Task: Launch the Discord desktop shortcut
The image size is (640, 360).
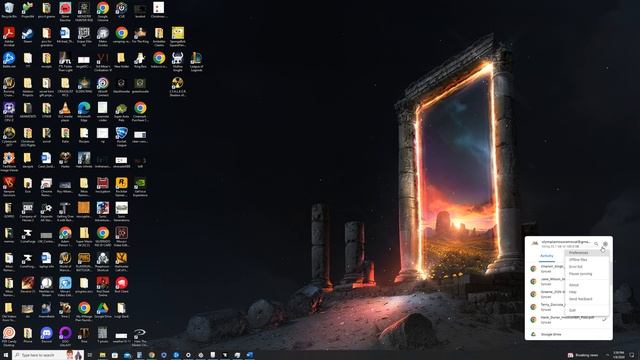Action: tap(47, 336)
